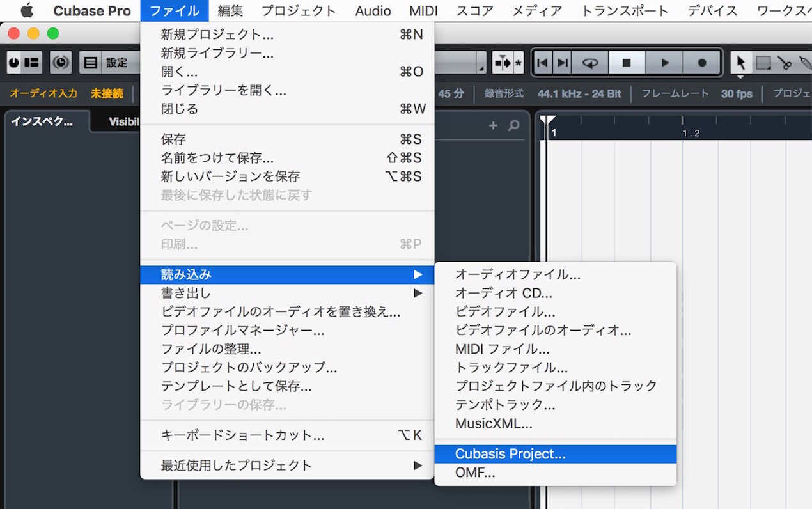Select the Object Selection arrow tool

click(x=741, y=63)
